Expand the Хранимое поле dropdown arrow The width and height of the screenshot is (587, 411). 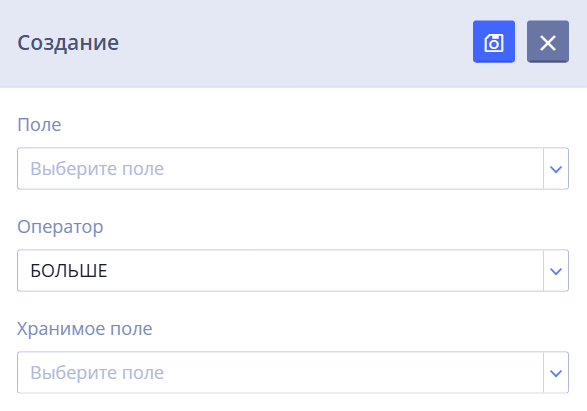(556, 373)
